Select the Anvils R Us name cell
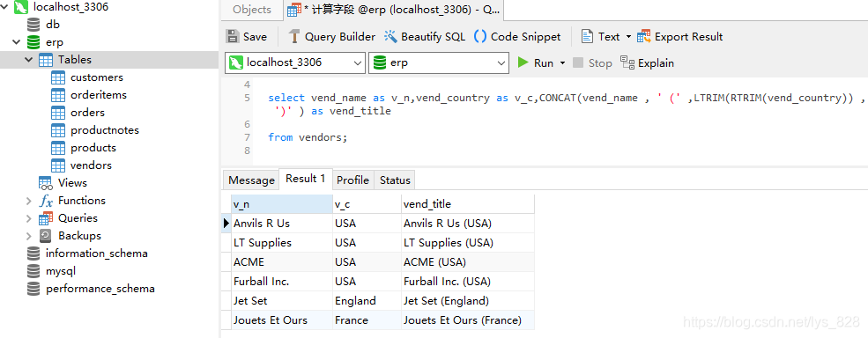 point(281,224)
